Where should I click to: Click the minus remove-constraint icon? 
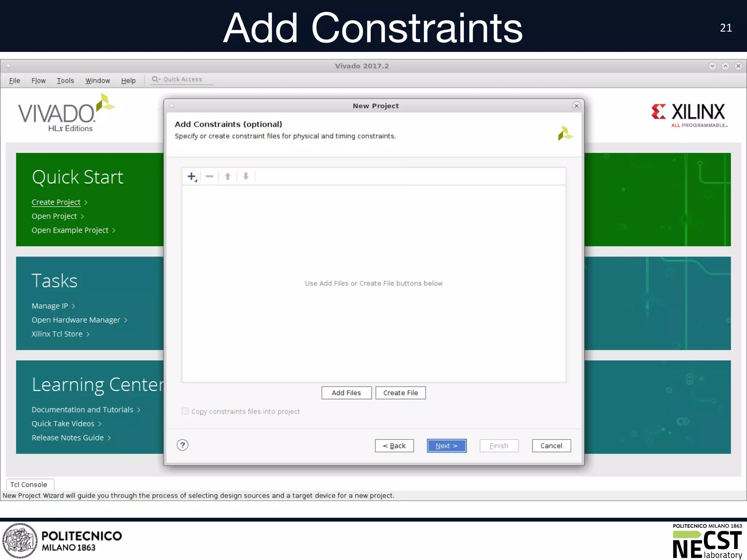point(209,176)
